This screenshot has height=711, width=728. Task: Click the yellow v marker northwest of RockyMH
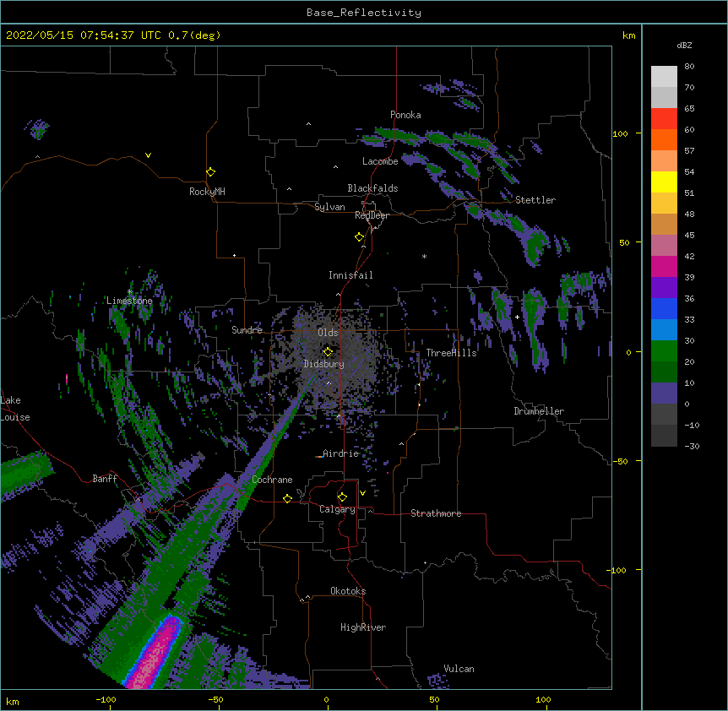(148, 155)
